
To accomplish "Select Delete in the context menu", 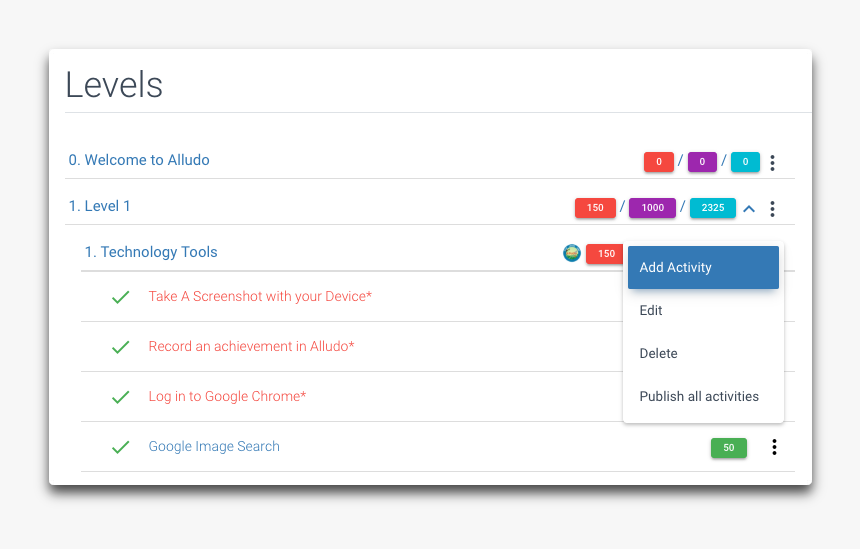I will click(703, 353).
